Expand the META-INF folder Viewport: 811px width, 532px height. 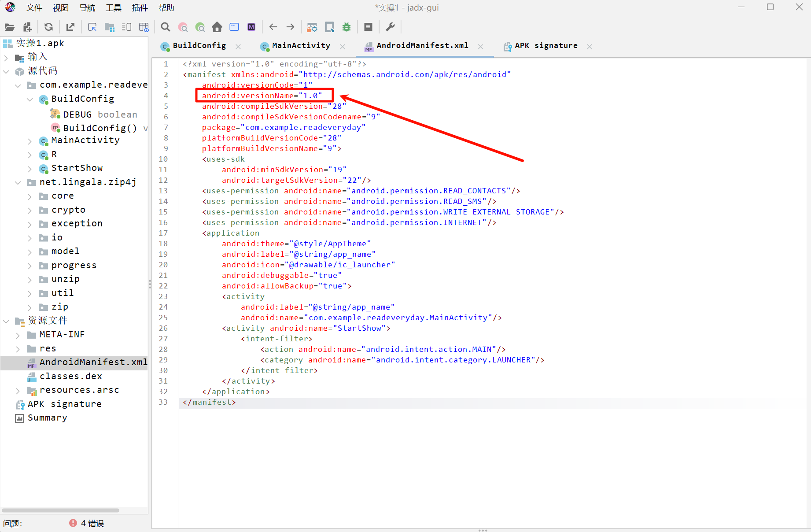coord(18,336)
